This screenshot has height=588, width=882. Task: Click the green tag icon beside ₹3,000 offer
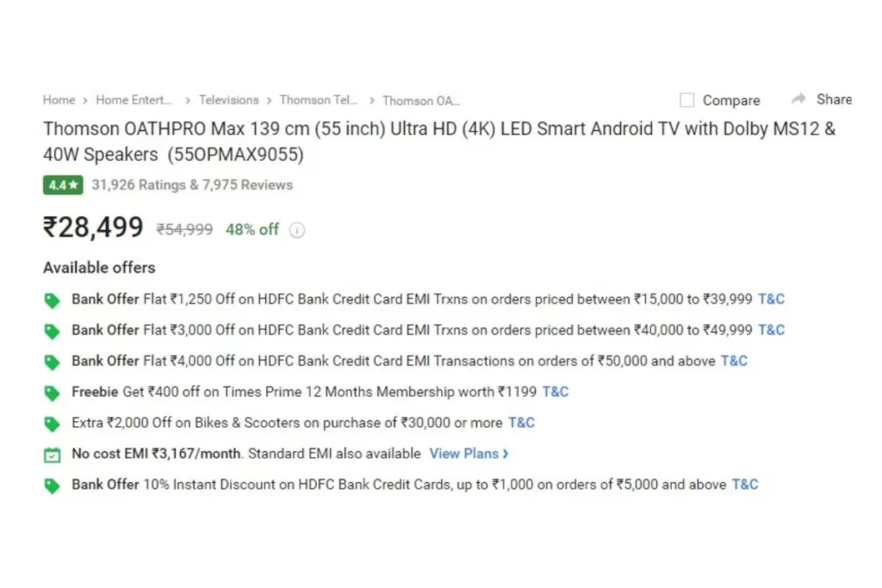click(52, 331)
